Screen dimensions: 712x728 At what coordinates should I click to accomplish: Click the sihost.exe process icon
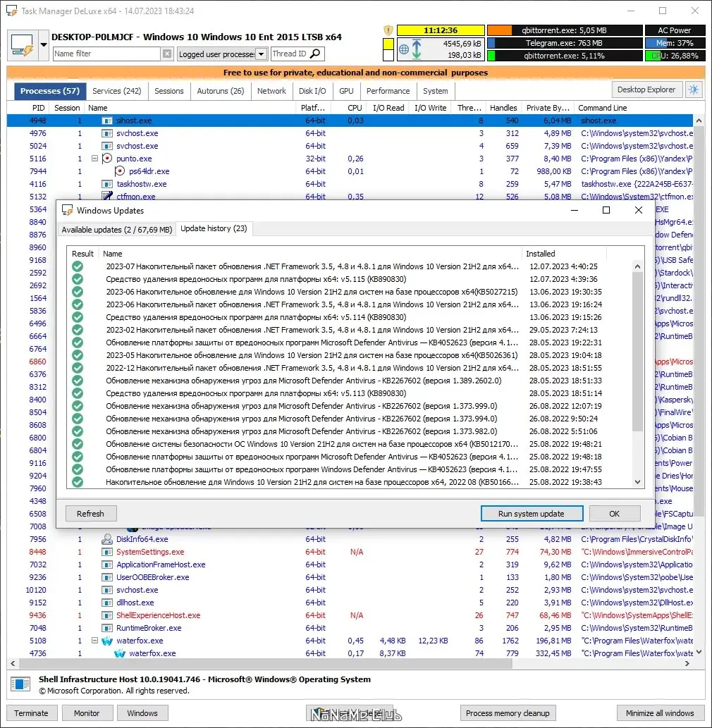click(x=107, y=121)
